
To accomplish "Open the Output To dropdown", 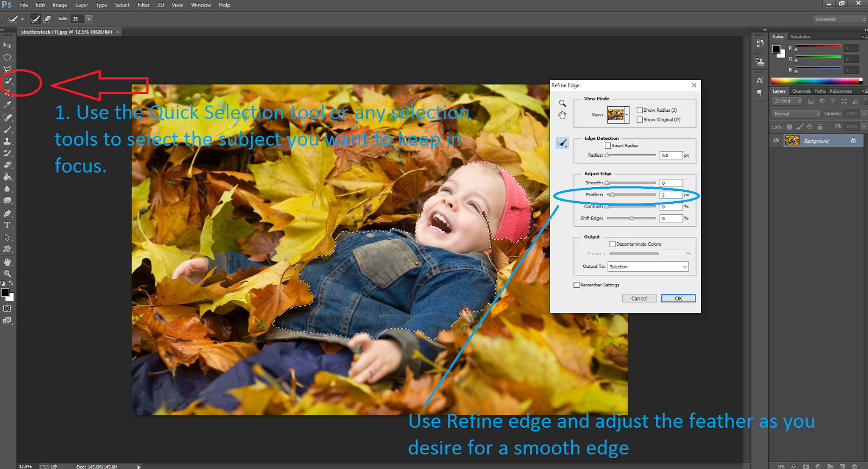I will (648, 267).
